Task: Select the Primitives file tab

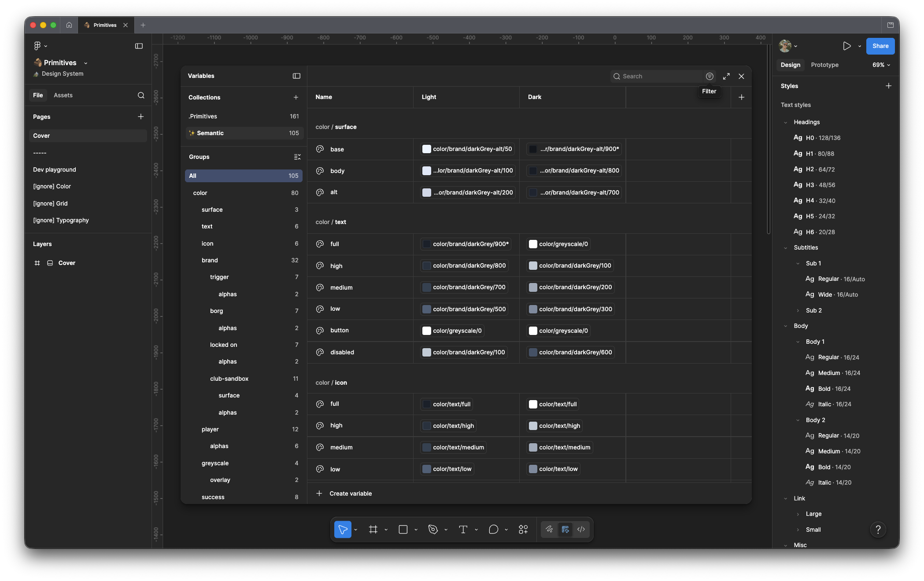Action: (105, 25)
